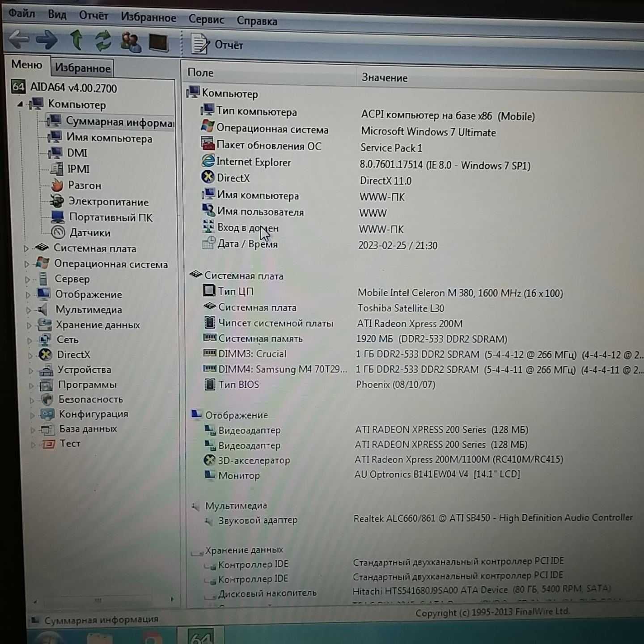Click the Internet Explorer icon in the list

point(208,160)
